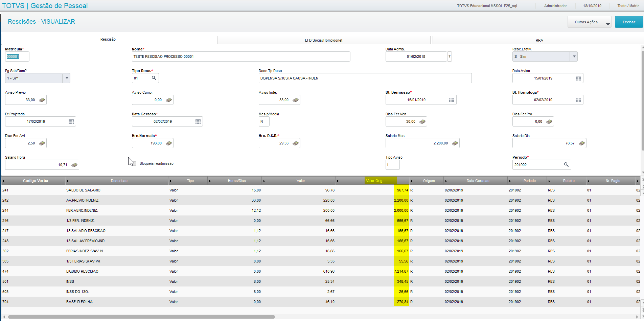Viewport: 644px width, 321px height.
Task: Switch to the EFD Social/Homolognet tab
Action: tap(324, 40)
